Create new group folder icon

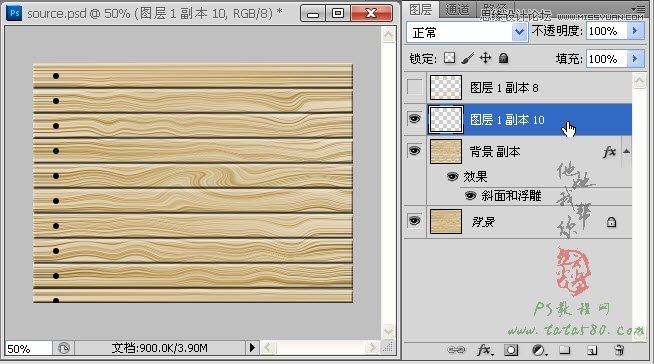(564, 349)
